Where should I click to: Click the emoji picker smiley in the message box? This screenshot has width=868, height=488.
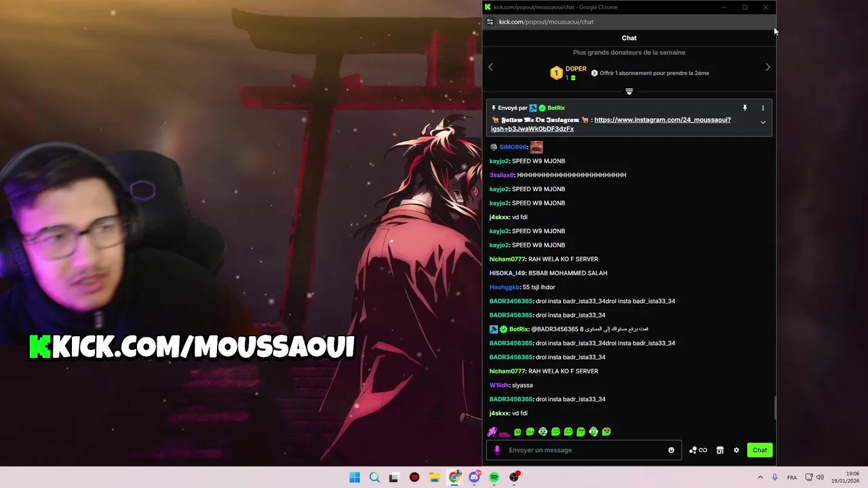(671, 450)
